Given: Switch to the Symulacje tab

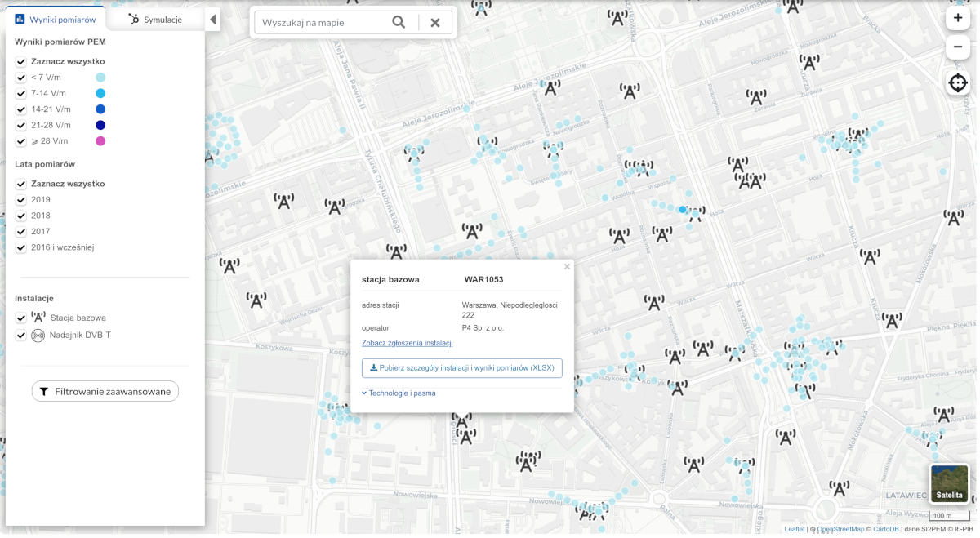Looking at the screenshot, I should pos(155,20).
